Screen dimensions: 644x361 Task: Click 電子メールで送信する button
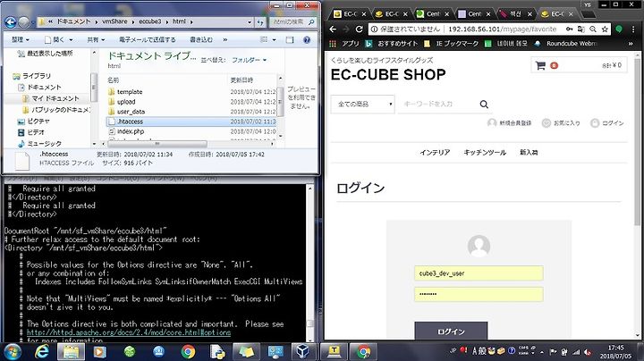tap(147, 40)
